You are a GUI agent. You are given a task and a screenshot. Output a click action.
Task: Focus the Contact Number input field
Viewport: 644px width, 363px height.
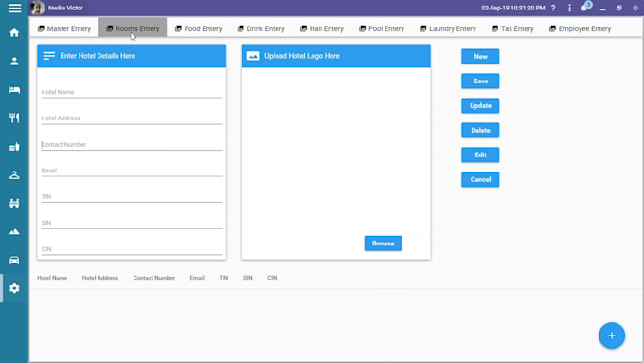pos(132,144)
